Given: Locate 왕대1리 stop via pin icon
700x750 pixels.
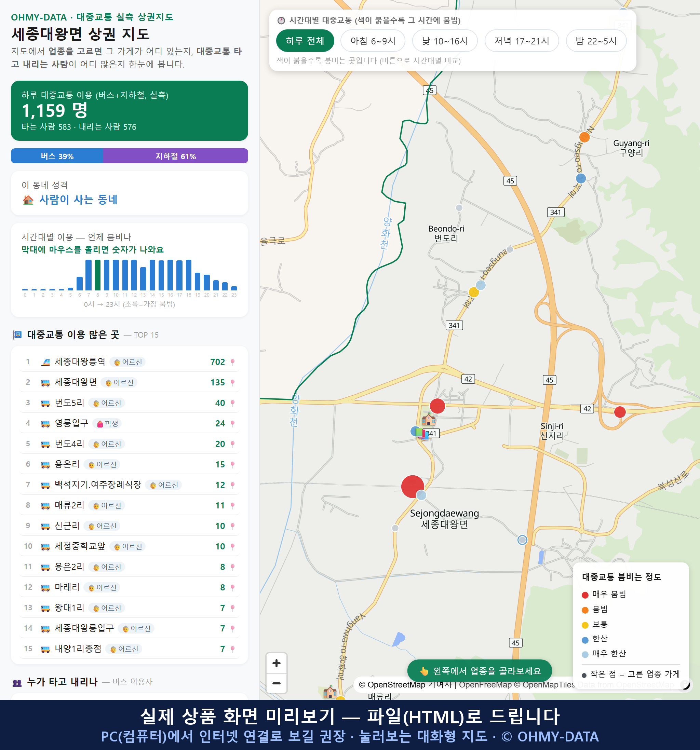Looking at the screenshot, I should click(x=232, y=608).
